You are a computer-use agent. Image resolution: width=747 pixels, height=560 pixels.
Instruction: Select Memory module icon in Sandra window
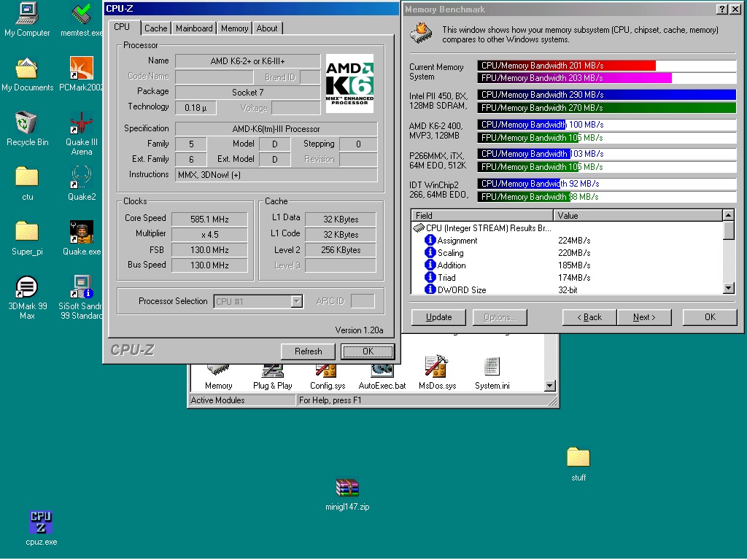tap(218, 376)
